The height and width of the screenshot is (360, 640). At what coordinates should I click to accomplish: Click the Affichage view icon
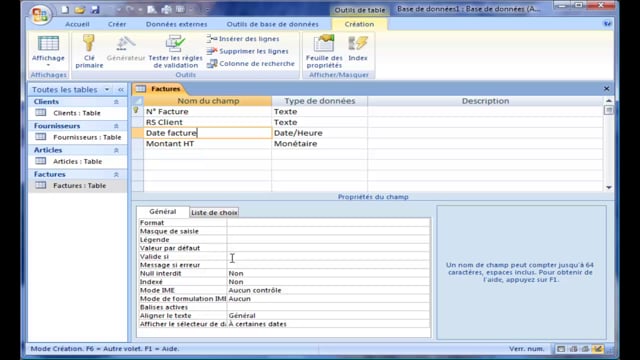pyautogui.click(x=48, y=43)
